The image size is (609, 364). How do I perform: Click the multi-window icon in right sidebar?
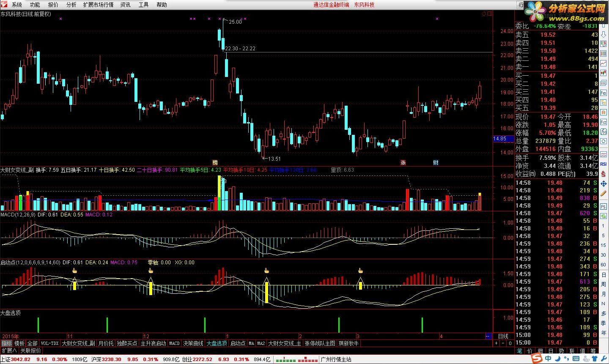tap(604, 83)
